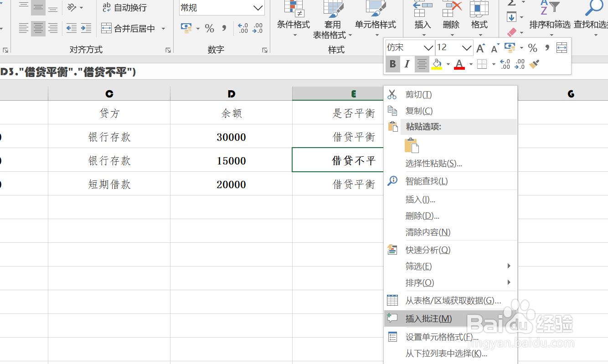Decrease font size in mini toolbar
The height and width of the screenshot is (364, 608).
[x=495, y=48]
